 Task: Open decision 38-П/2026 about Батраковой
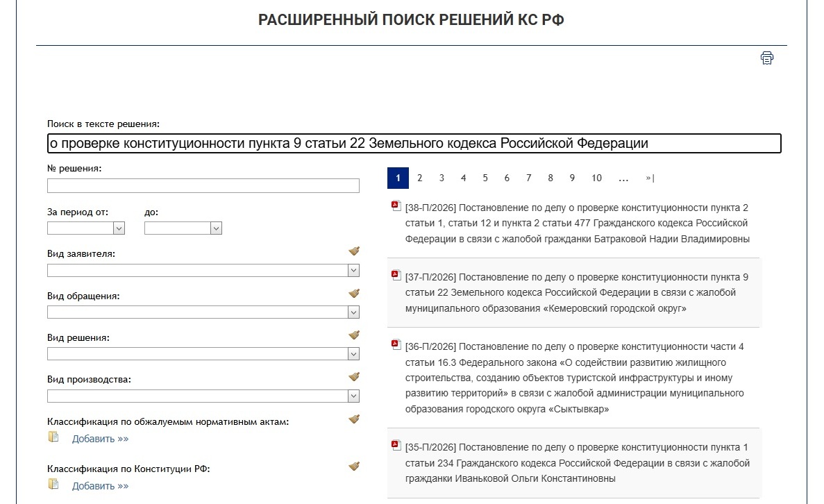[x=577, y=224]
